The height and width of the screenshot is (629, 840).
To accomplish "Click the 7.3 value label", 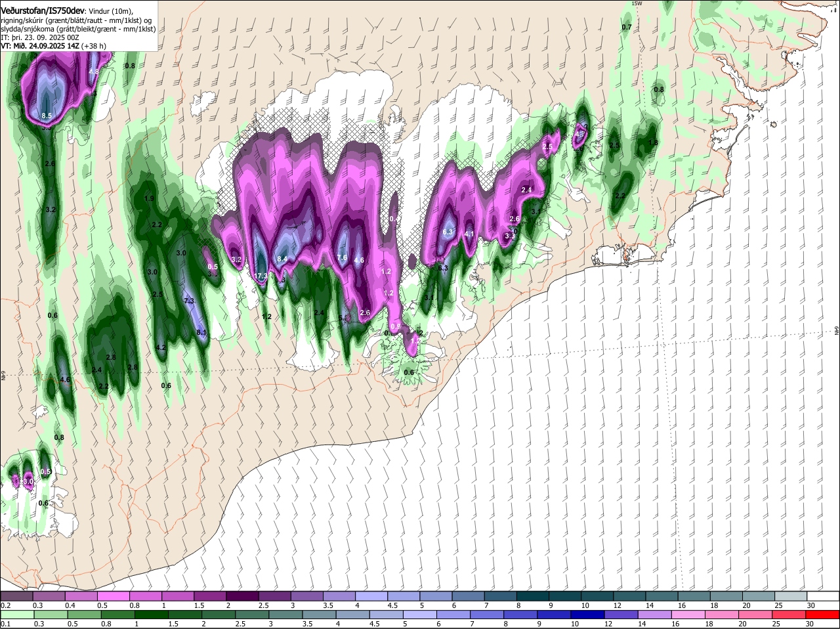I will [189, 301].
